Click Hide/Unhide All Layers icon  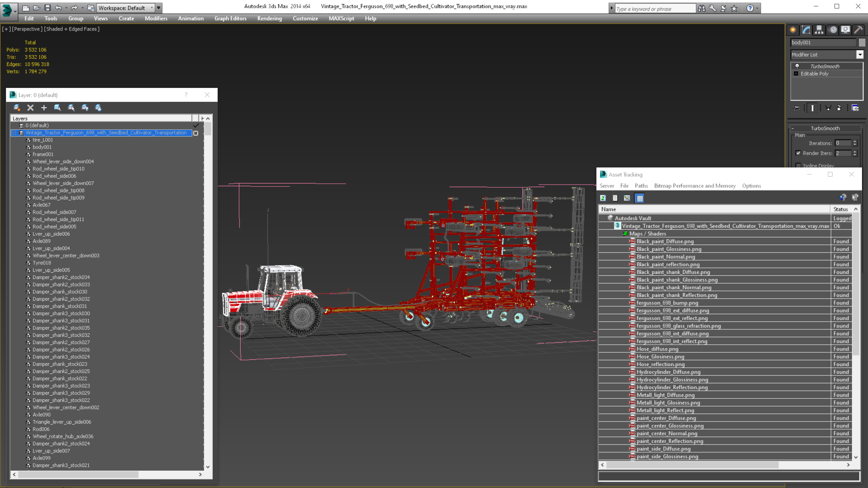tap(85, 108)
